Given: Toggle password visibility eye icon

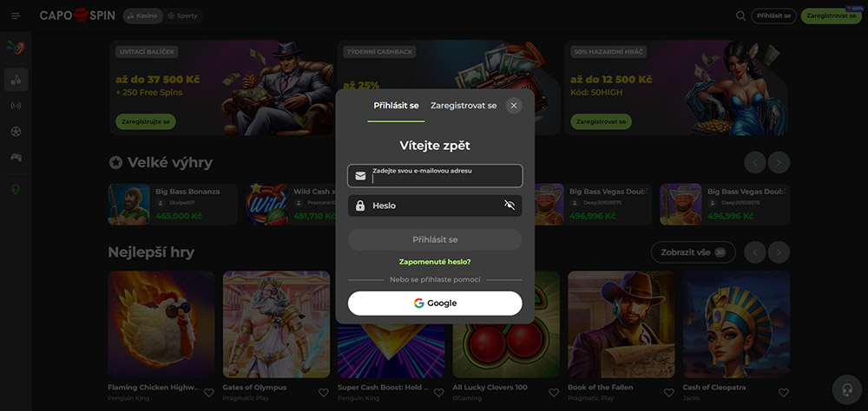Looking at the screenshot, I should tap(510, 205).
